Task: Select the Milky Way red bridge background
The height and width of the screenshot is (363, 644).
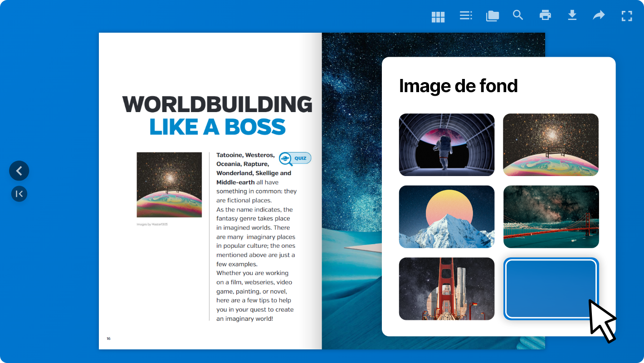Action: [x=551, y=216]
